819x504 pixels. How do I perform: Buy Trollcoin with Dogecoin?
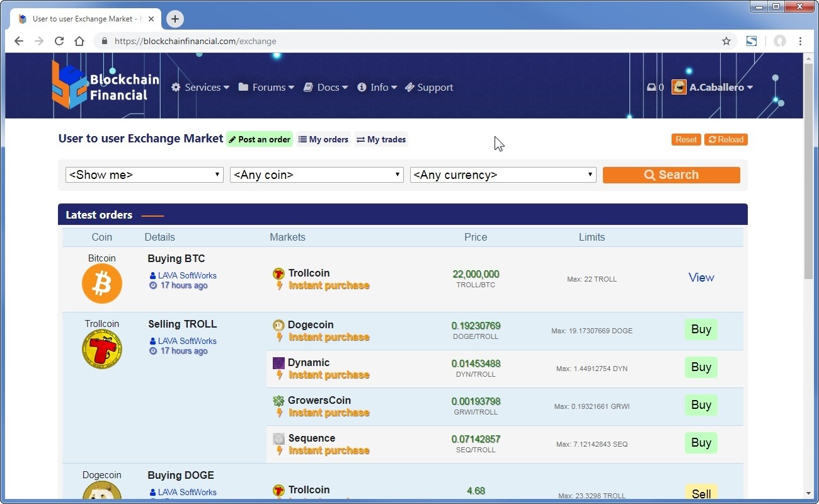(701, 329)
